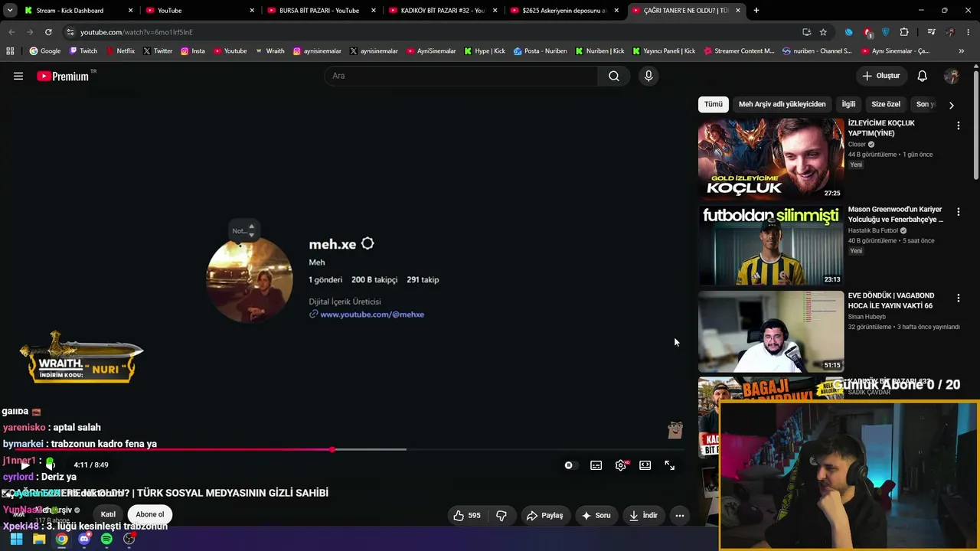Screen dimensions: 980x551
Task: Start voice search with the microphone
Action: click(648, 76)
